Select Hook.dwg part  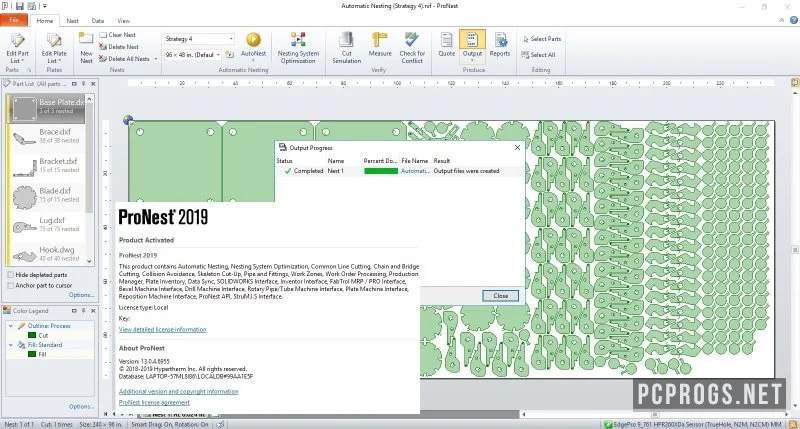pyautogui.click(x=46, y=254)
